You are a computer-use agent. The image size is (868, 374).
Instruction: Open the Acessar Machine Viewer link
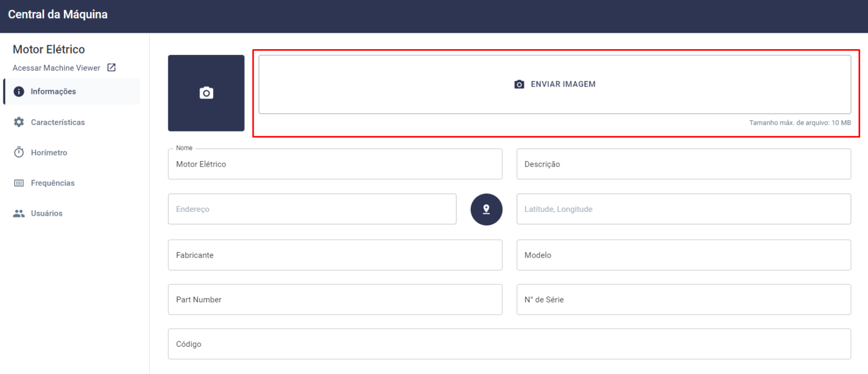57,68
